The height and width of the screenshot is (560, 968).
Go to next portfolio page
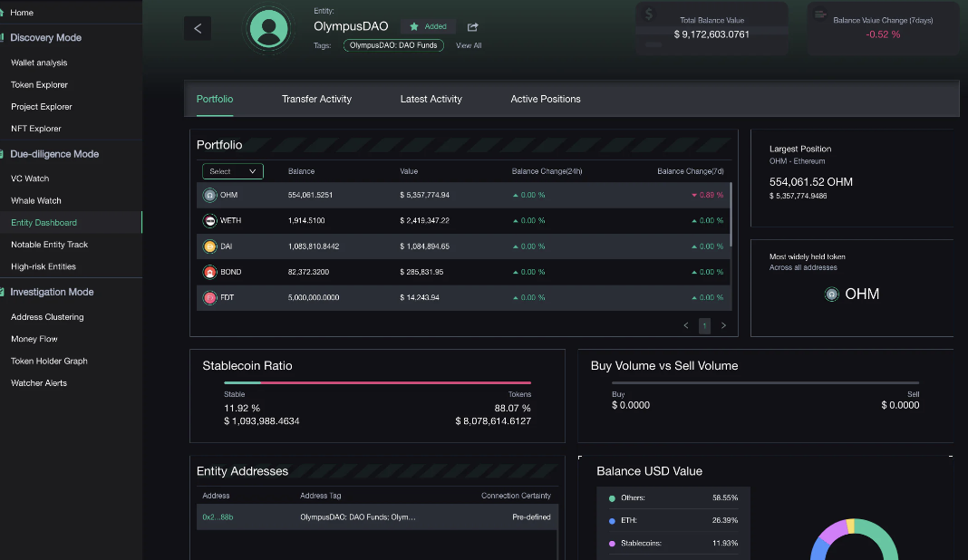[723, 325]
